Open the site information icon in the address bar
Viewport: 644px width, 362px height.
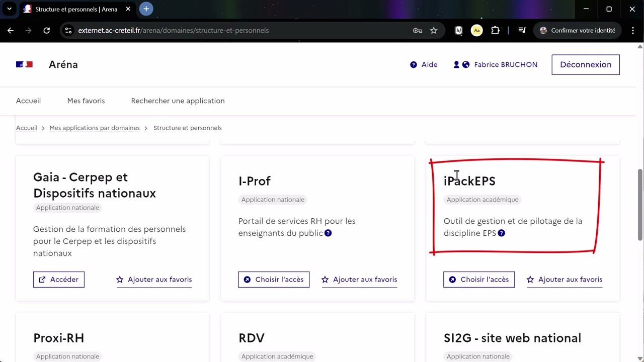pos(69,30)
